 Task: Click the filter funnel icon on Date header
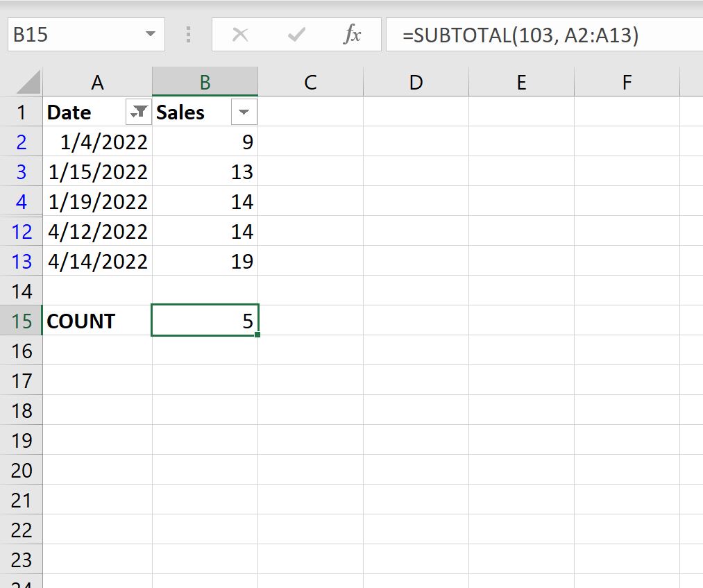pyautogui.click(x=138, y=112)
